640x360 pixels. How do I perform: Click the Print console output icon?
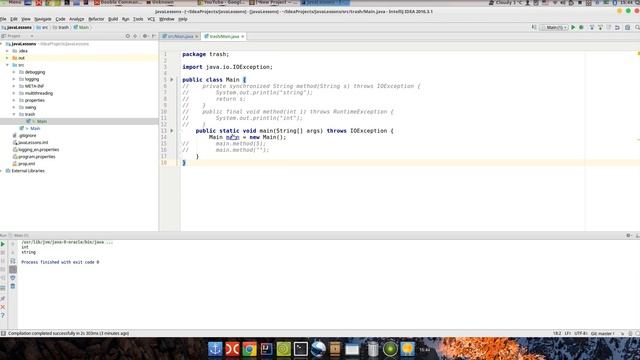13,278
